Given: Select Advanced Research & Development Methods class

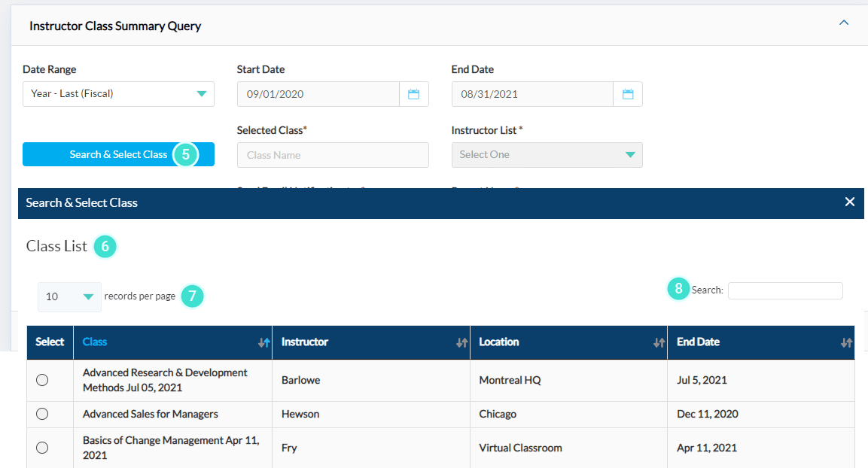Looking at the screenshot, I should [42, 380].
